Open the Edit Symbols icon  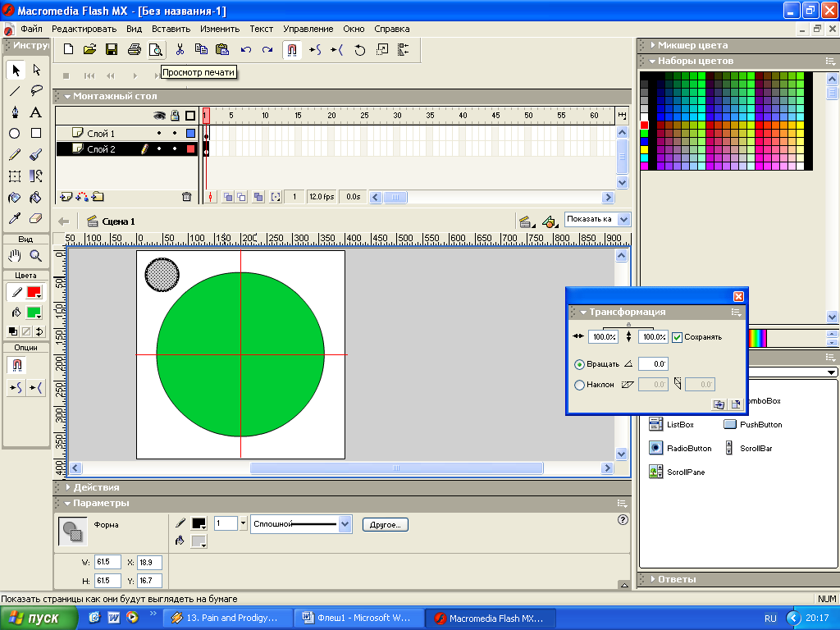(550, 221)
